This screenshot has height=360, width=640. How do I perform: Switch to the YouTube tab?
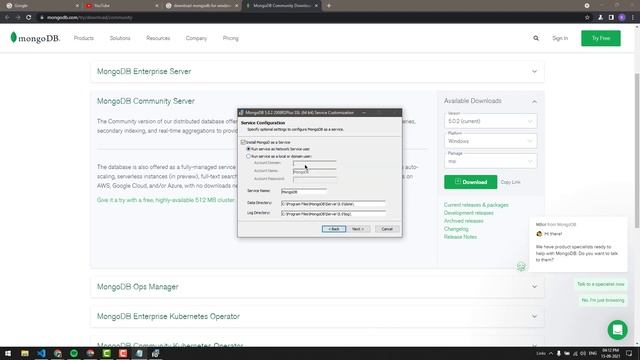pos(121,6)
